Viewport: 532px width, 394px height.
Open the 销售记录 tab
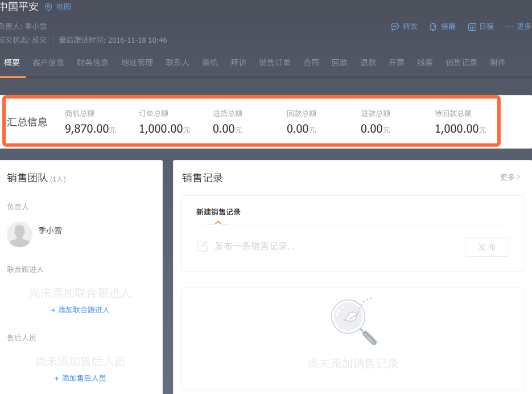(x=461, y=63)
